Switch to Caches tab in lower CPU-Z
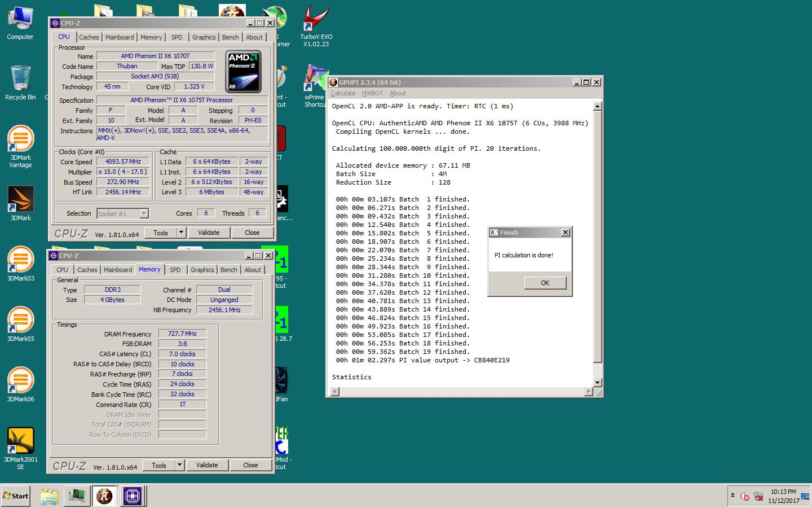 click(x=87, y=270)
